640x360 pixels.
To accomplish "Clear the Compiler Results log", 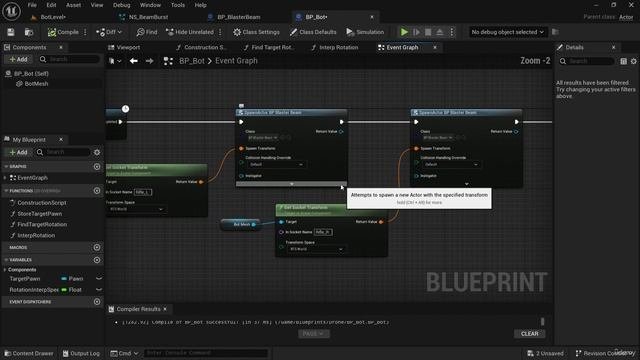I will [x=529, y=334].
